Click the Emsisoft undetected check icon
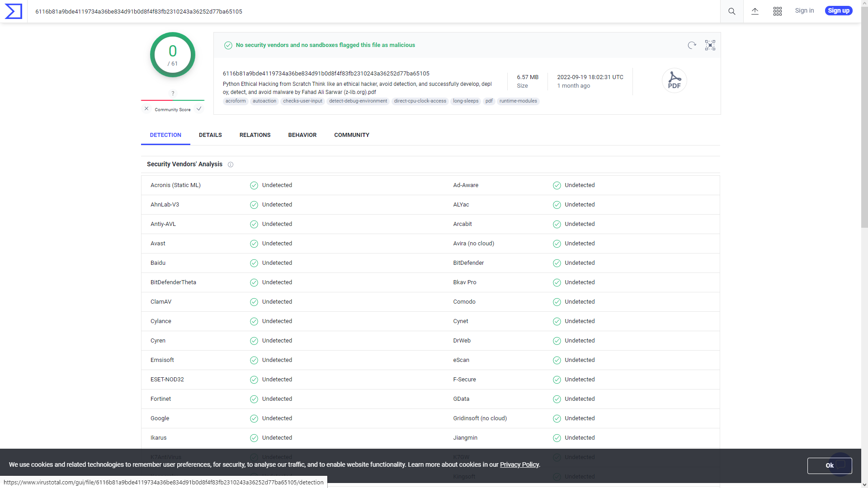The image size is (868, 488). coord(254,361)
